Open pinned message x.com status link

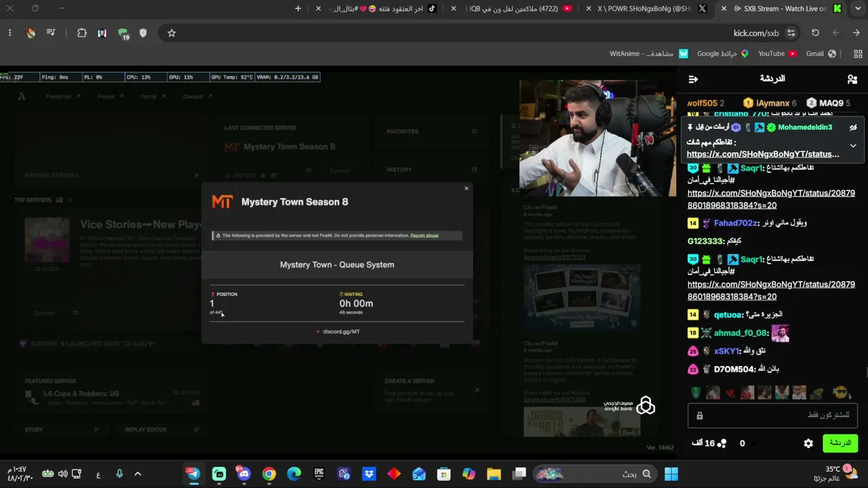coord(763,154)
